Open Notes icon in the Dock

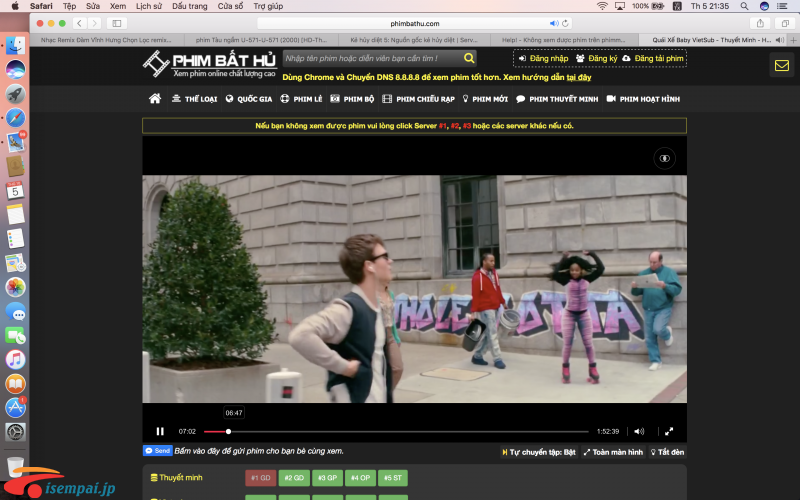tap(15, 214)
